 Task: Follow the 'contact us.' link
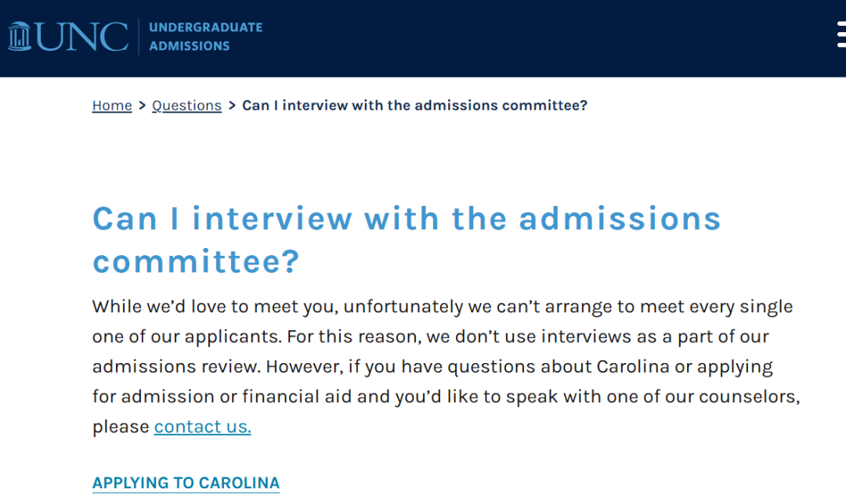click(x=202, y=427)
